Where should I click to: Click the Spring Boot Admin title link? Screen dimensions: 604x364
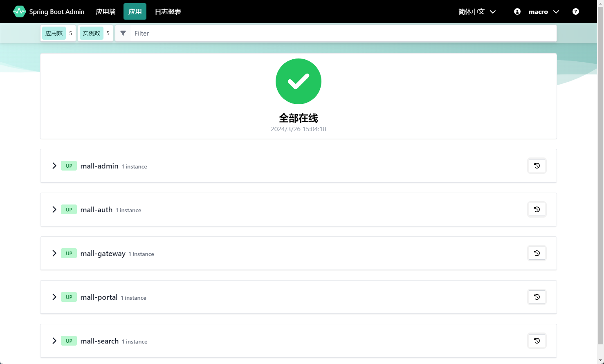click(x=57, y=11)
